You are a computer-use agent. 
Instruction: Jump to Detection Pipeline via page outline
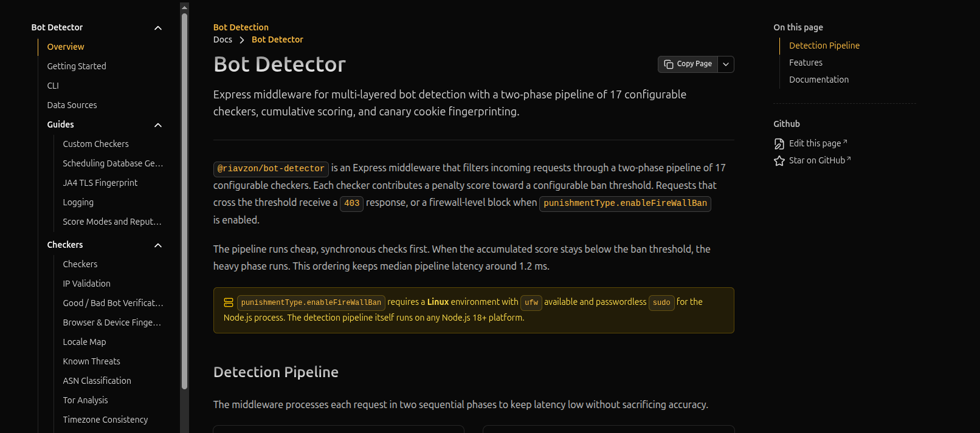(824, 46)
